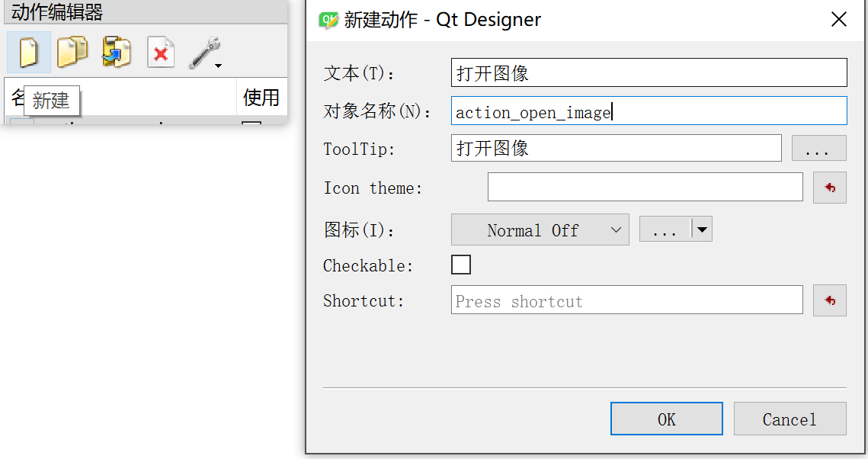The image size is (868, 459).
Task: Open the ToolTip "..." editor button
Action: (818, 149)
